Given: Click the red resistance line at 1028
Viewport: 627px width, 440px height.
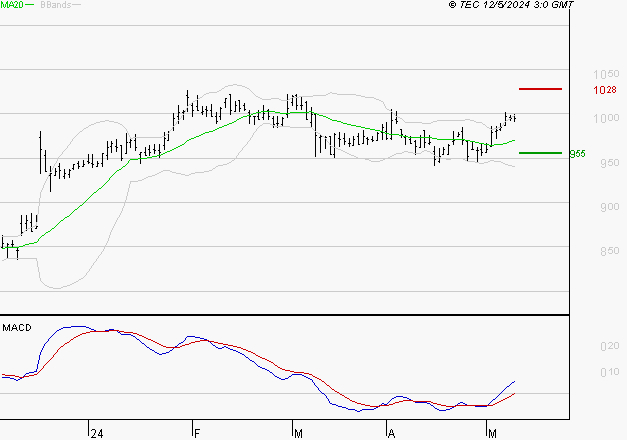Looking at the screenshot, I should (x=540, y=89).
